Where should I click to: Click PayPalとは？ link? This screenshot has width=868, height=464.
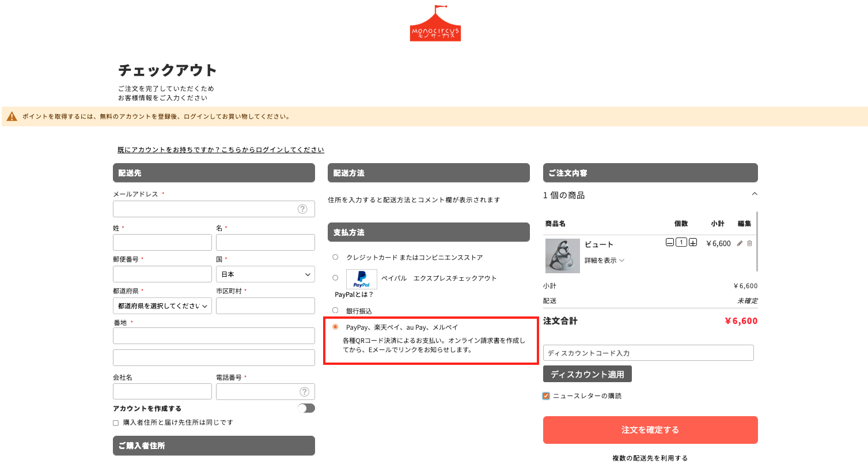point(354,295)
